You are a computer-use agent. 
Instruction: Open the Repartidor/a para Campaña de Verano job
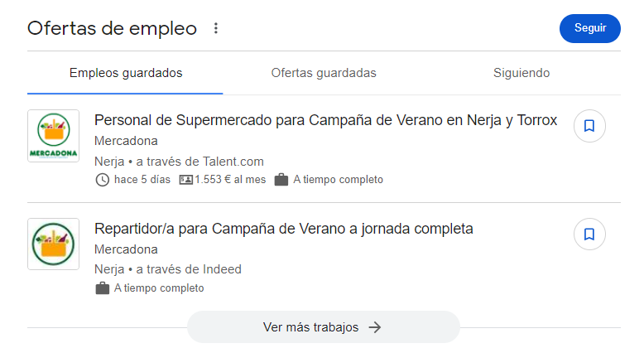tap(283, 229)
